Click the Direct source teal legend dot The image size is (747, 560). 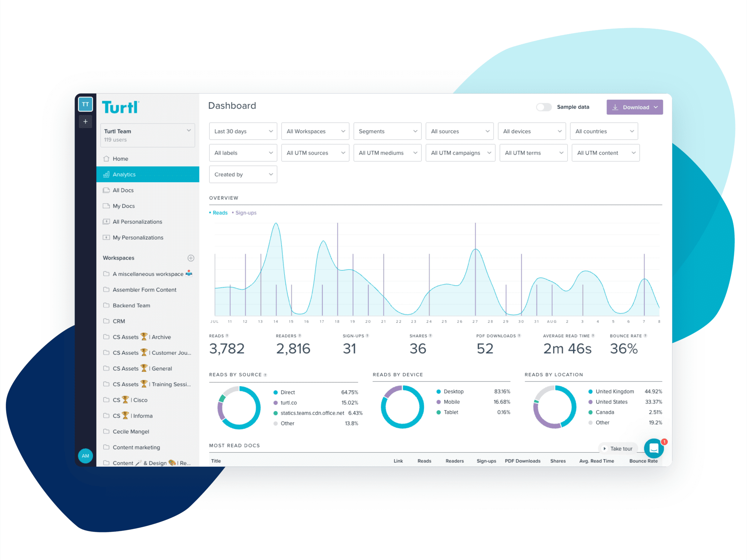[276, 392]
